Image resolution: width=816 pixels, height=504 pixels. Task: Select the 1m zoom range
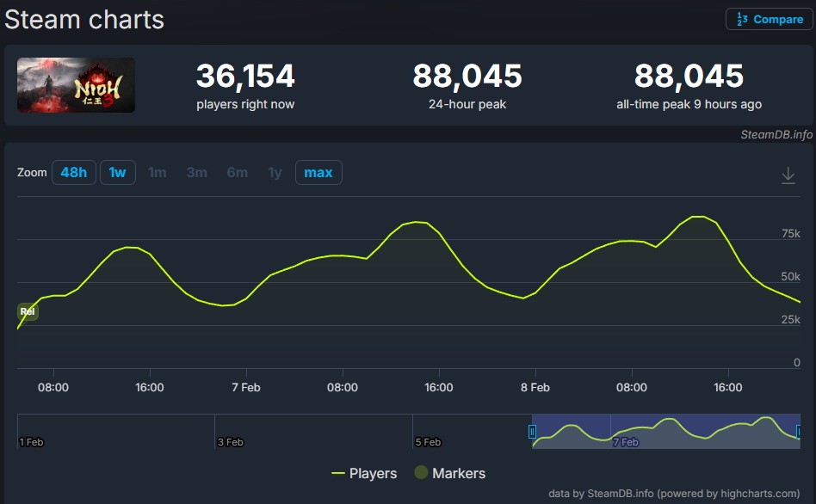pyautogui.click(x=157, y=172)
